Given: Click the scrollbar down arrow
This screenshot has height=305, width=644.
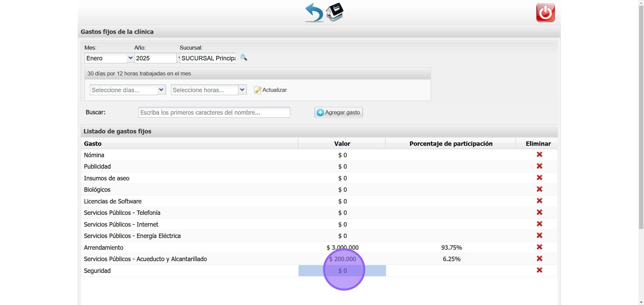Looking at the screenshot, I should (641, 302).
